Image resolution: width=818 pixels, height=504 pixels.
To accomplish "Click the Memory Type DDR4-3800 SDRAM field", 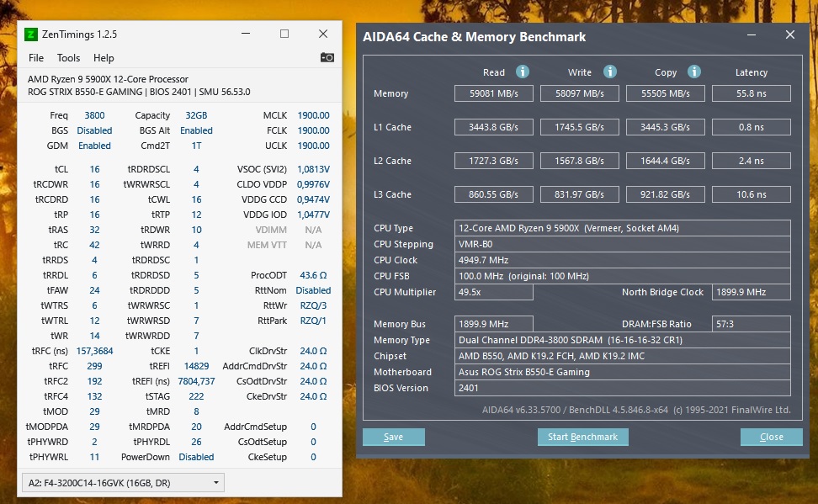I will click(x=623, y=340).
